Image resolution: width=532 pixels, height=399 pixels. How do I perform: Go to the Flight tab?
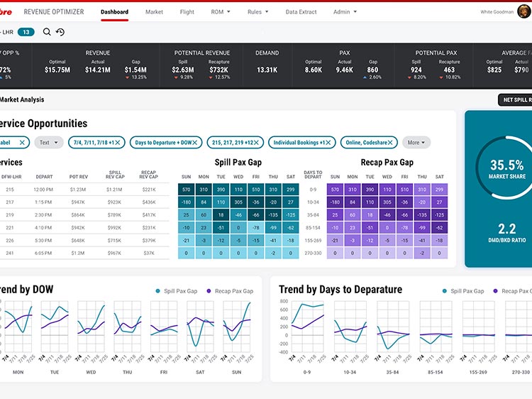tap(187, 12)
